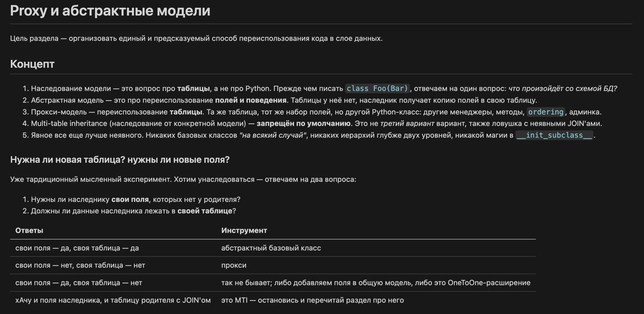Click the "Концепт" section heading

(x=32, y=64)
